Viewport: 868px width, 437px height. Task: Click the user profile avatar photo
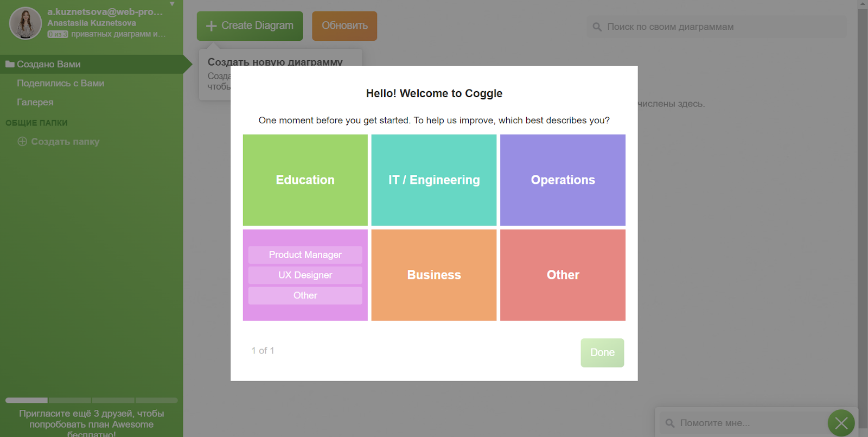[x=25, y=23]
